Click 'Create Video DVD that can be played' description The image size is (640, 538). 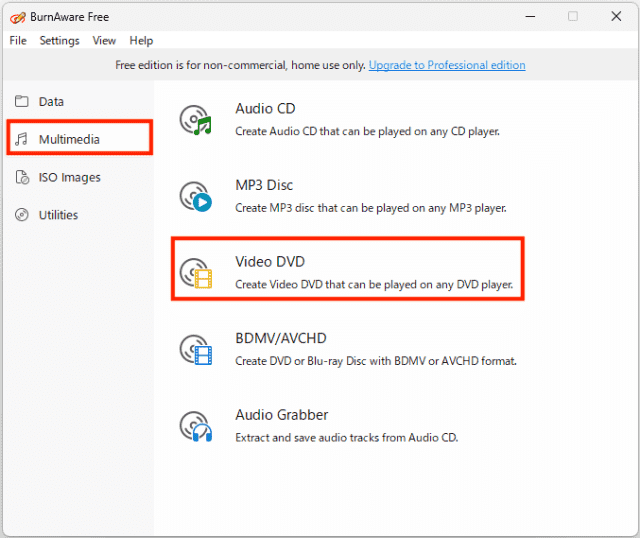(374, 285)
